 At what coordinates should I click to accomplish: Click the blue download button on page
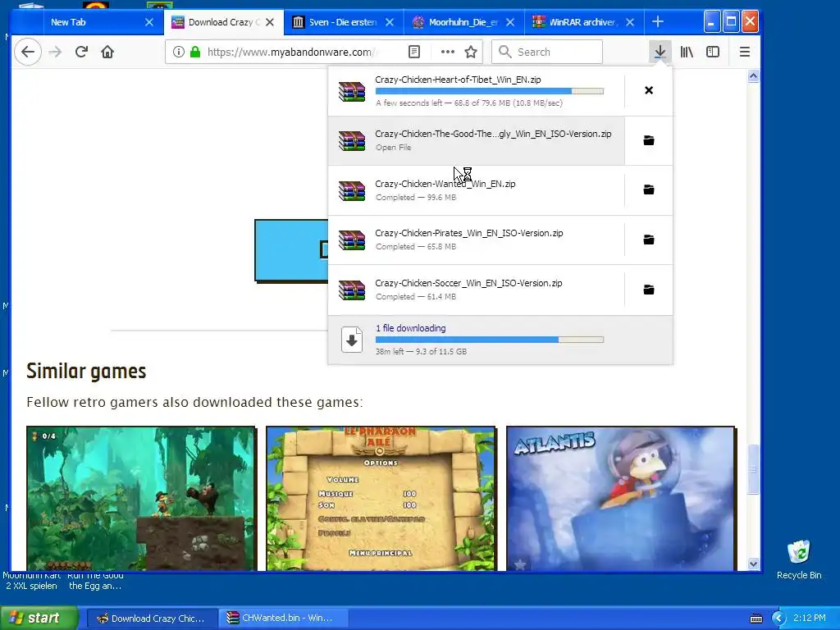click(291, 250)
